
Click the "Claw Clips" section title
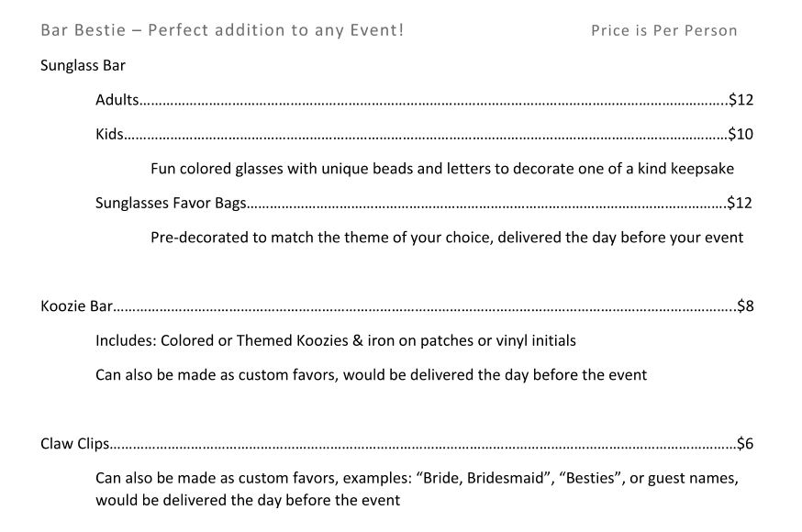pos(75,445)
